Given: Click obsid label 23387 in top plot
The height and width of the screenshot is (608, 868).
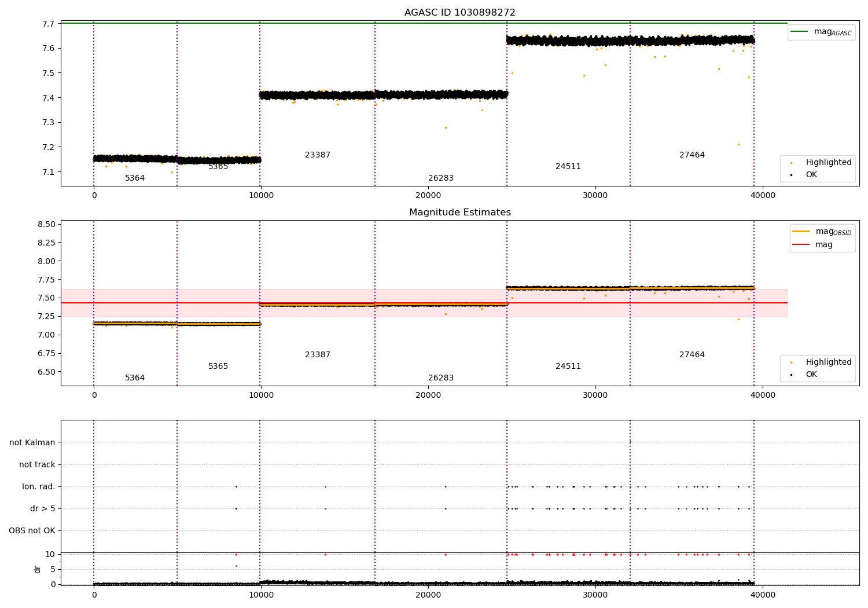Looking at the screenshot, I should click(x=318, y=155).
